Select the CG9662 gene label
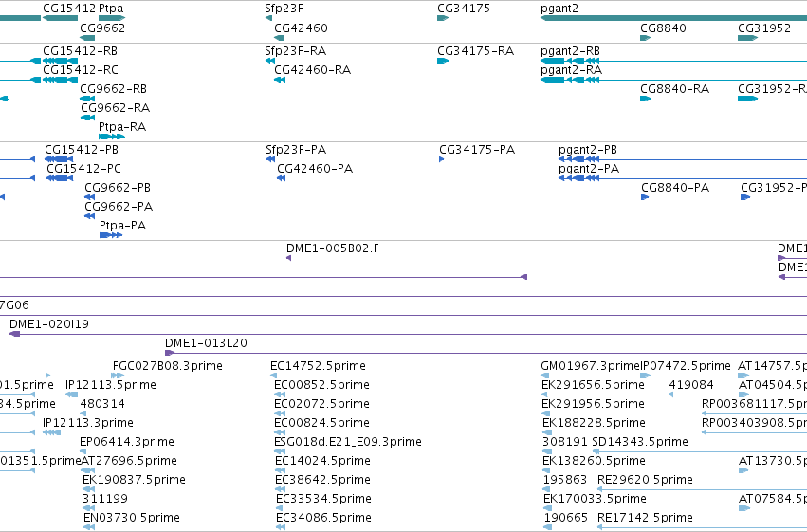Screen dimensions: 807x532 click(102, 28)
